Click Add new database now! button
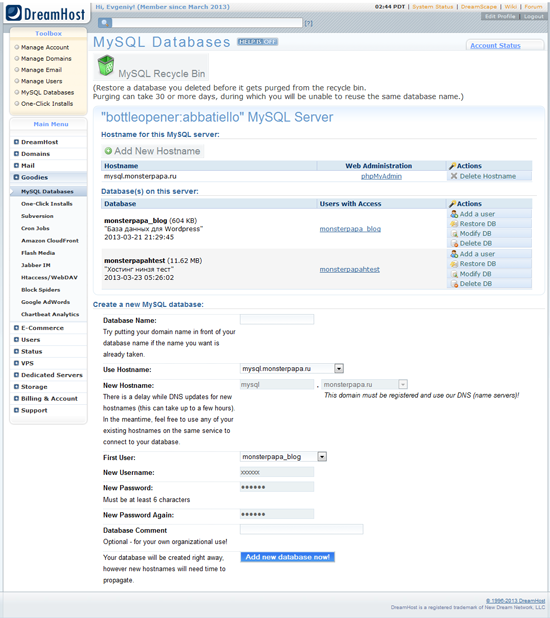 (287, 557)
